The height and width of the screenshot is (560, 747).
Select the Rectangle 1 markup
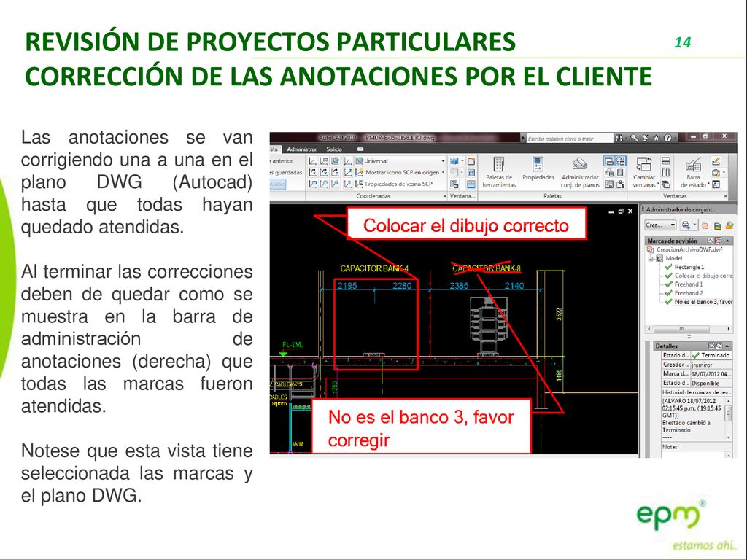click(x=689, y=267)
